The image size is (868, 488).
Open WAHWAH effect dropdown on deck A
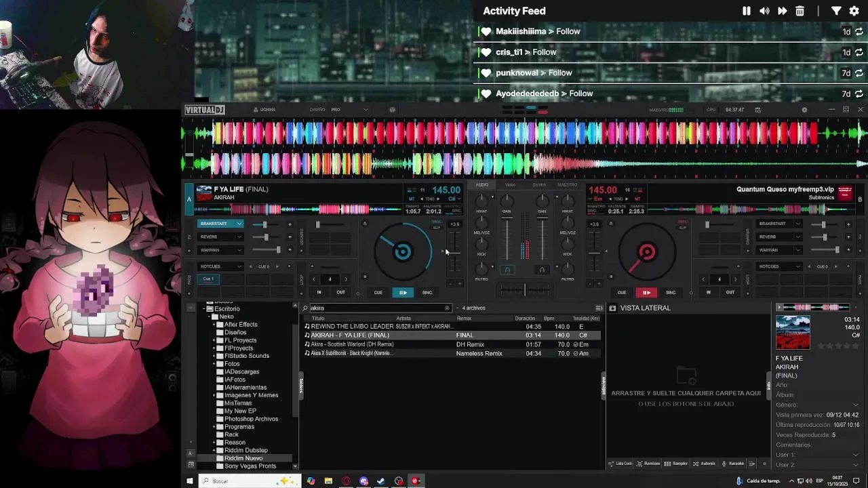tap(239, 250)
